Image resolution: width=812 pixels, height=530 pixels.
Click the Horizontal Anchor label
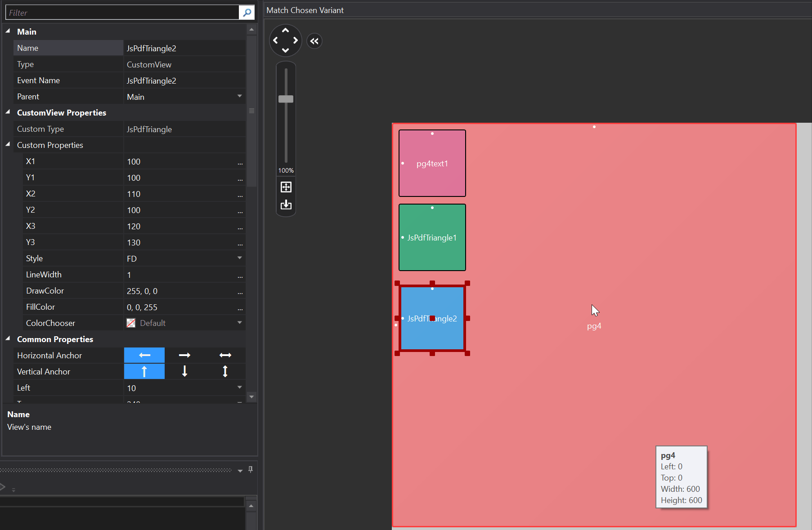pyautogui.click(x=49, y=355)
